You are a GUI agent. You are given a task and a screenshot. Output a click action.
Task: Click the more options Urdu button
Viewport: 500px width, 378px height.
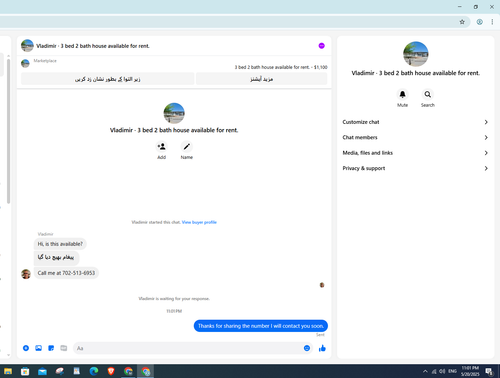point(261,79)
